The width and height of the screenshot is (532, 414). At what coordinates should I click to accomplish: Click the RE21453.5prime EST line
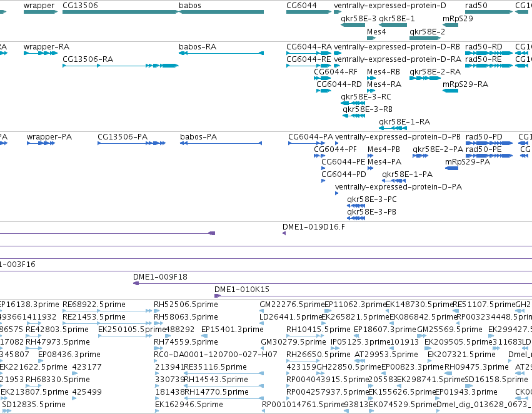click(x=108, y=323)
